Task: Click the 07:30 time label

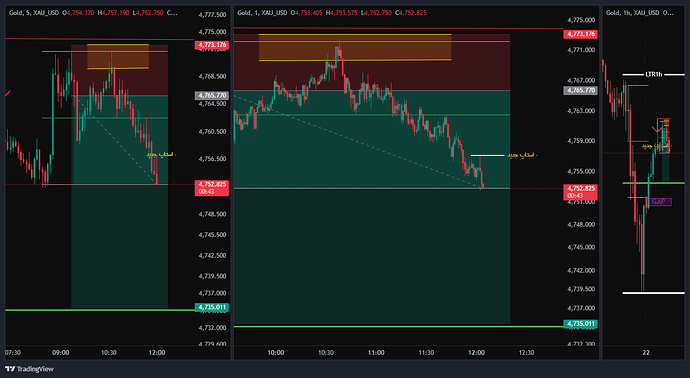Action: (12, 352)
